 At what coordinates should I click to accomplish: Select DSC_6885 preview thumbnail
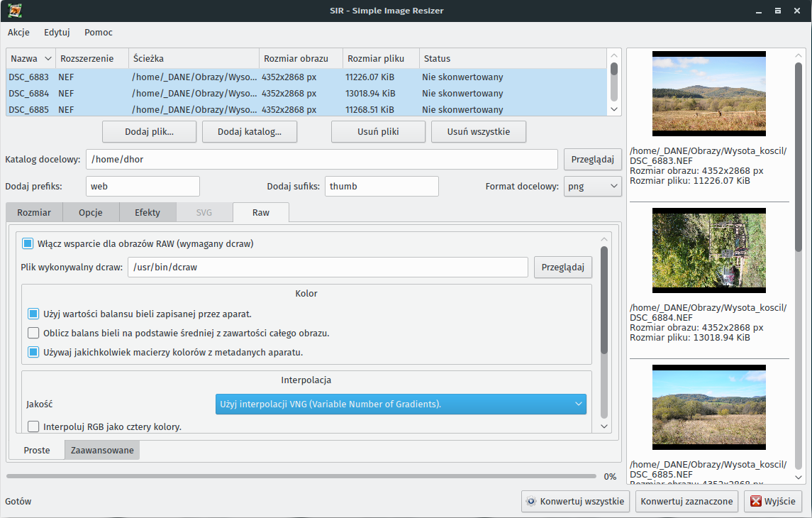[x=709, y=407]
